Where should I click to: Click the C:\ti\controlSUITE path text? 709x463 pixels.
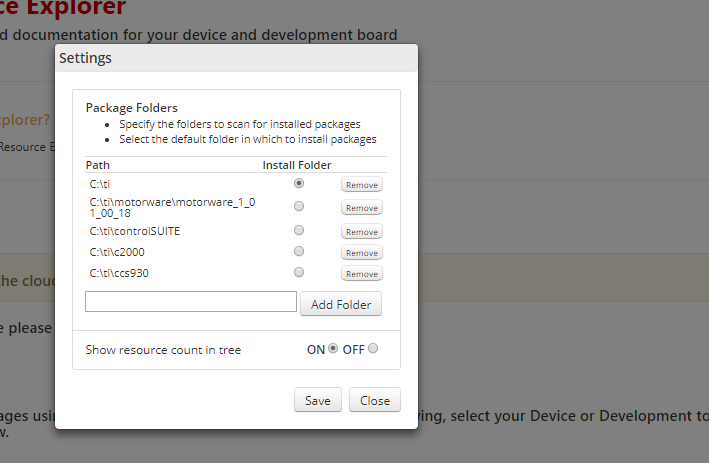pyautogui.click(x=134, y=231)
